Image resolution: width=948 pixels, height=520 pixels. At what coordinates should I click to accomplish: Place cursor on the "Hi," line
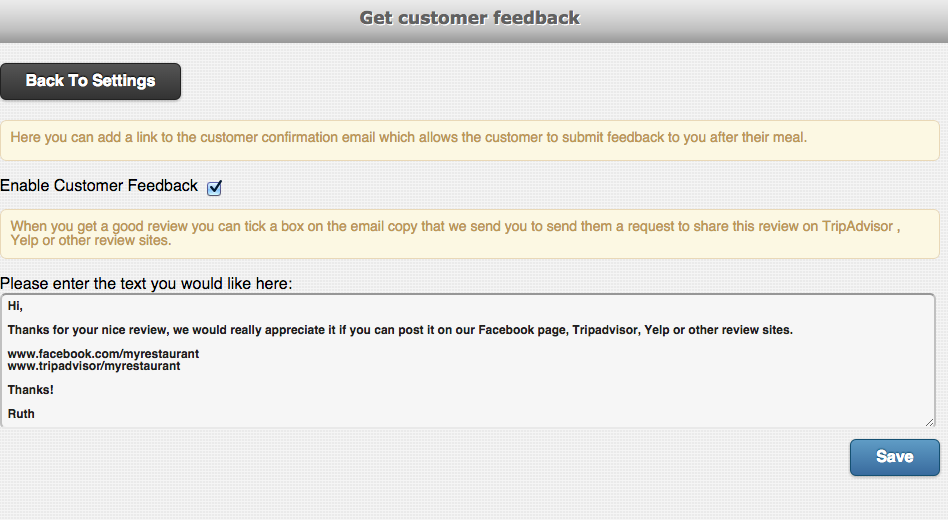(15, 305)
